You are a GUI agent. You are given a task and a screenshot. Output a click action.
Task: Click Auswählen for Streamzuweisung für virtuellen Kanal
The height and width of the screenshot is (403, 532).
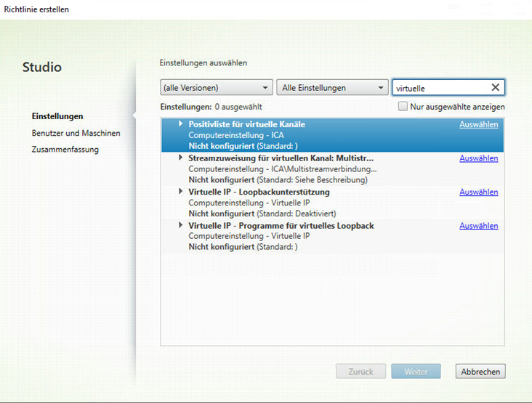click(x=478, y=158)
